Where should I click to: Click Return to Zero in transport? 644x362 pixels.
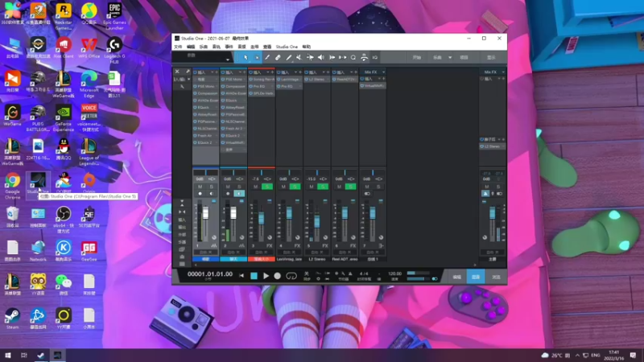[242, 276]
